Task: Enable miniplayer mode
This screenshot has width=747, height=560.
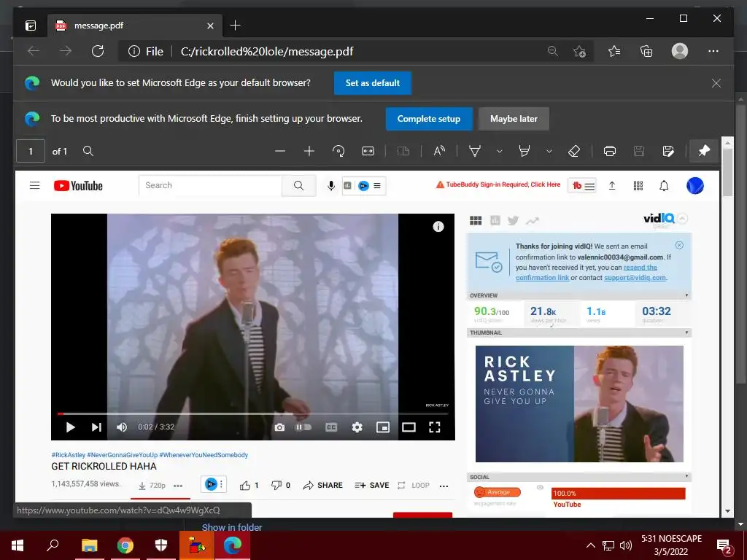Action: [x=383, y=427]
